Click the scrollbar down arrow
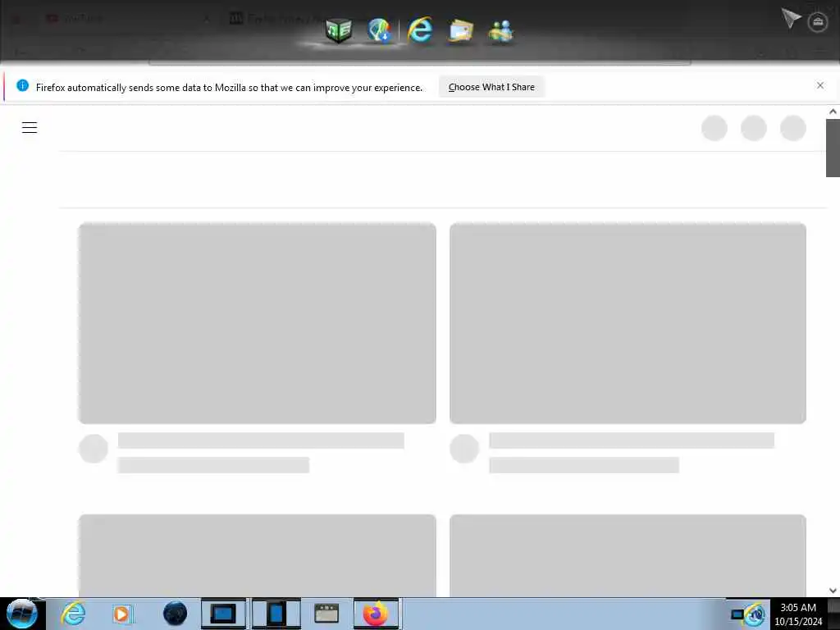Image resolution: width=840 pixels, height=630 pixels. pos(833,591)
